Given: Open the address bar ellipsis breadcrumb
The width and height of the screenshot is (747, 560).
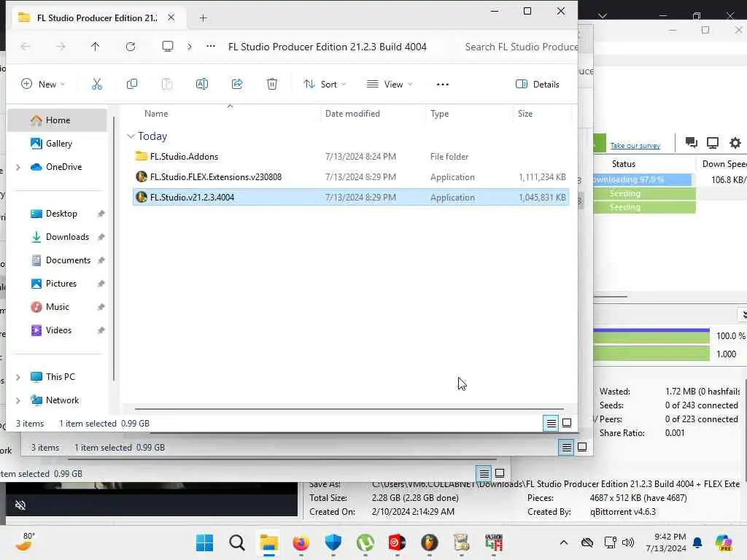Looking at the screenshot, I should tap(211, 46).
